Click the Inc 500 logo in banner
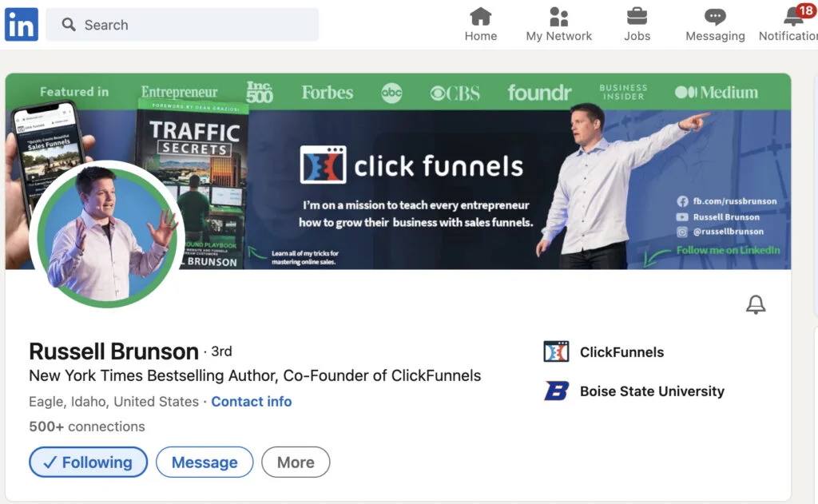This screenshot has height=504, width=818. coord(260,92)
